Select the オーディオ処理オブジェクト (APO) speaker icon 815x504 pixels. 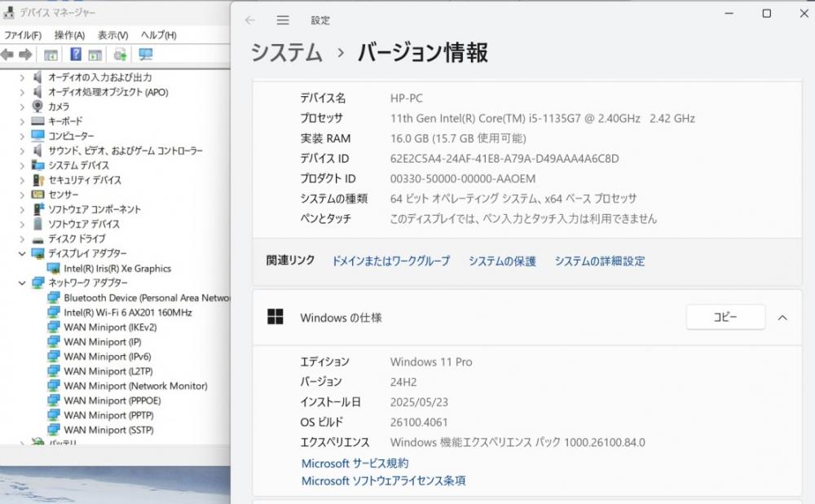click(x=37, y=92)
